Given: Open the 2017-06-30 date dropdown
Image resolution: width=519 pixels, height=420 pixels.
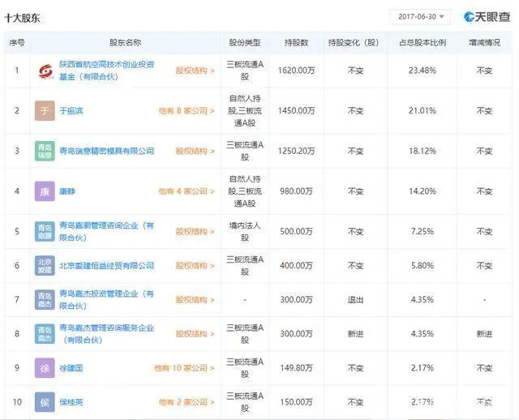Looking at the screenshot, I should click(420, 17).
